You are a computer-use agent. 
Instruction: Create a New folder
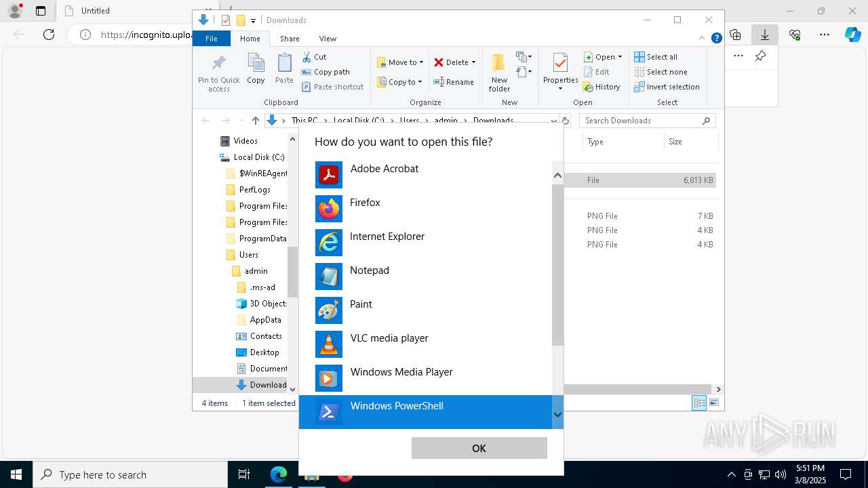(499, 73)
